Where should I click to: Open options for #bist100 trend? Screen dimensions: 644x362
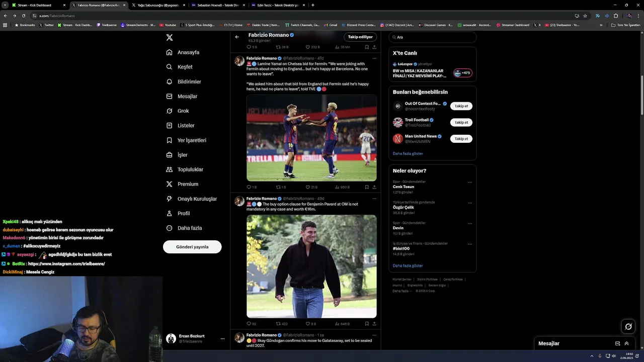470,244
